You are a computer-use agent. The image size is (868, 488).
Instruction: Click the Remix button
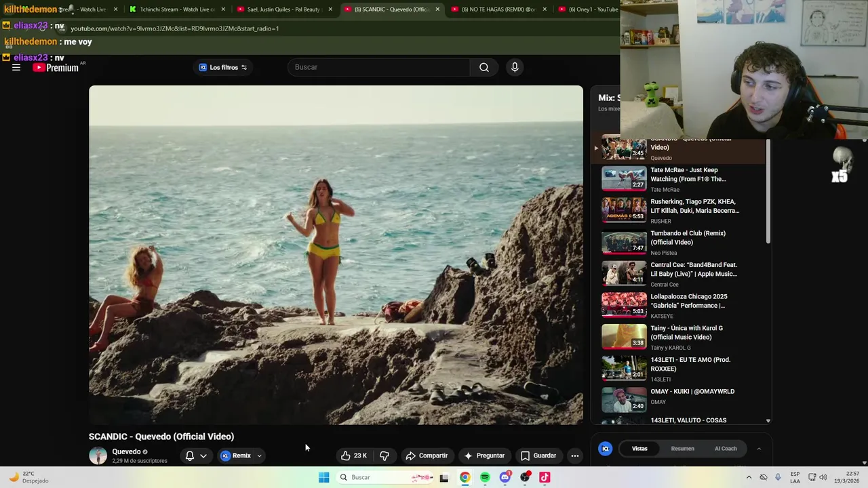tap(236, 455)
